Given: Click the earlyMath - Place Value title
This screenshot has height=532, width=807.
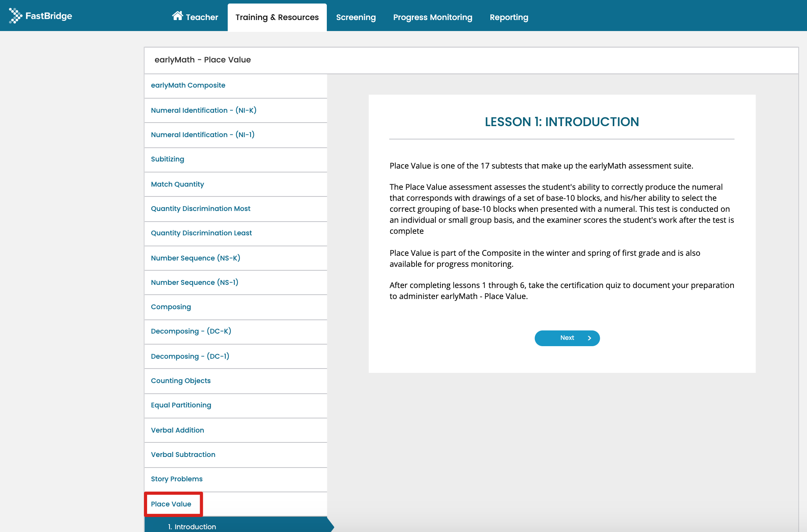Looking at the screenshot, I should tap(203, 60).
